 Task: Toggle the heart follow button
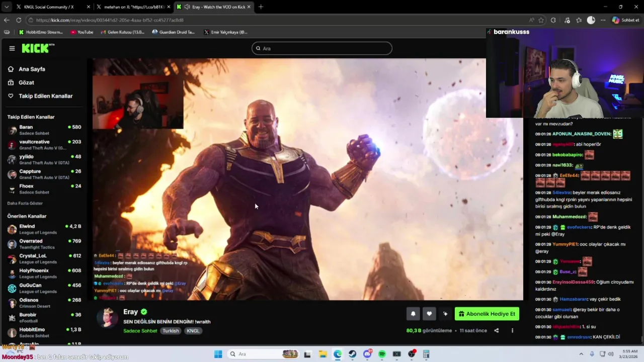click(429, 314)
